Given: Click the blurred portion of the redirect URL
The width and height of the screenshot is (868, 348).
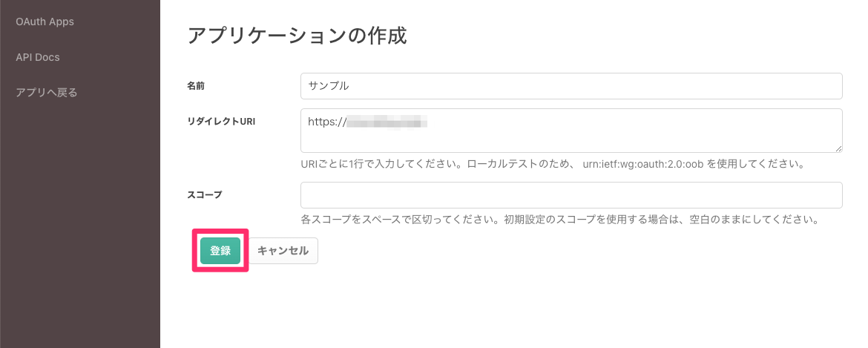Looking at the screenshot, I should point(389,121).
